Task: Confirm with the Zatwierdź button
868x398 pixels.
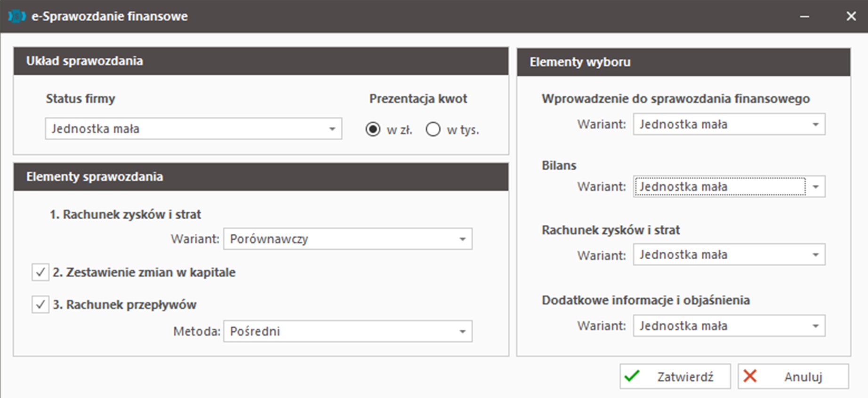Action: click(675, 376)
